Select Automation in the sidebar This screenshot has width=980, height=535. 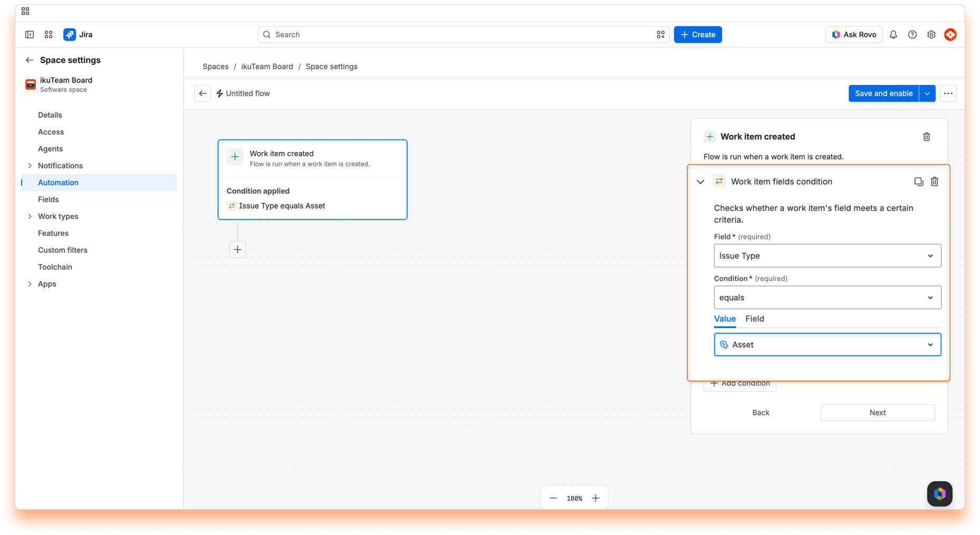coord(99,183)
